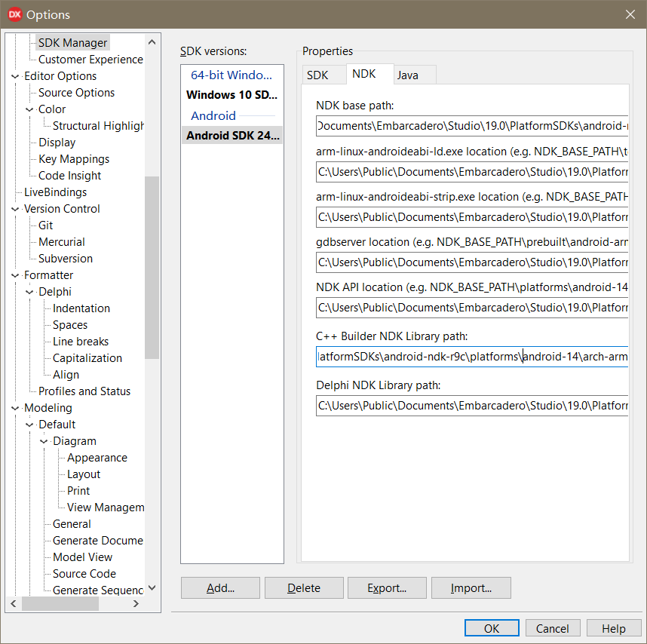Click the C++ Builder NDK Library path field
Screen dimensions: 647x644
tap(472, 357)
